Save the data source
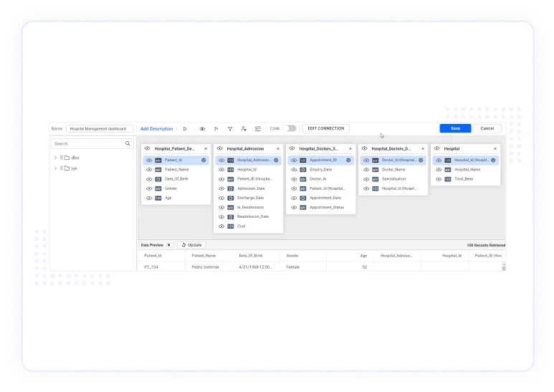Viewport: 554px width, 392px height. [x=455, y=128]
